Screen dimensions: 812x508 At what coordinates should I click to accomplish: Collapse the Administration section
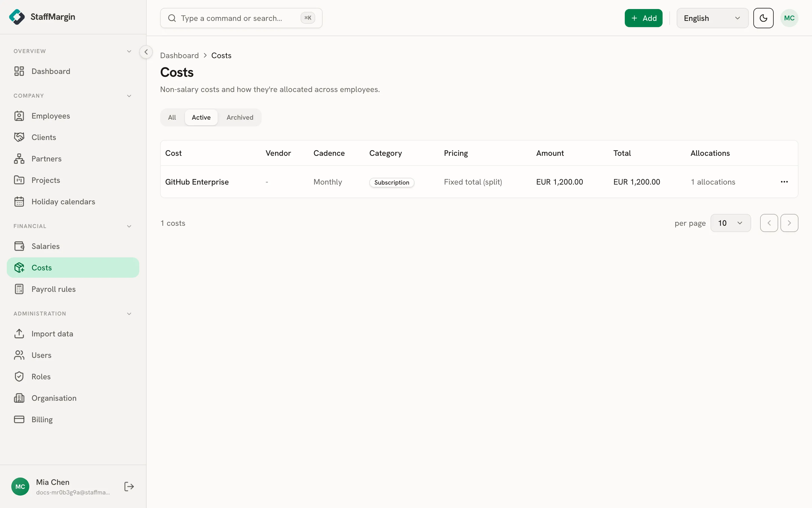[x=129, y=314]
